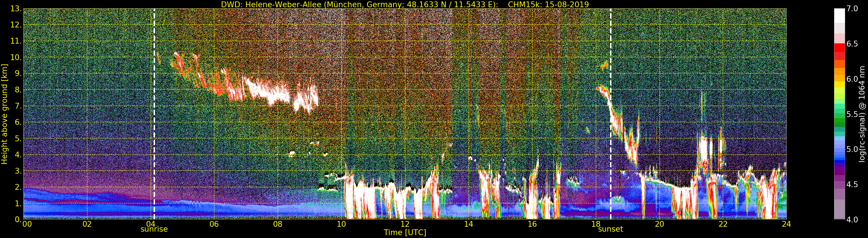Click the 12 tick on the time axis
This screenshot has height=238, width=868.
click(x=405, y=224)
